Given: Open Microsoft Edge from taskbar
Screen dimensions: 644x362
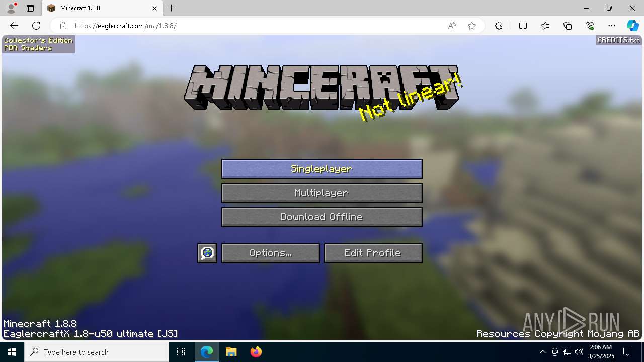Looking at the screenshot, I should (207, 352).
